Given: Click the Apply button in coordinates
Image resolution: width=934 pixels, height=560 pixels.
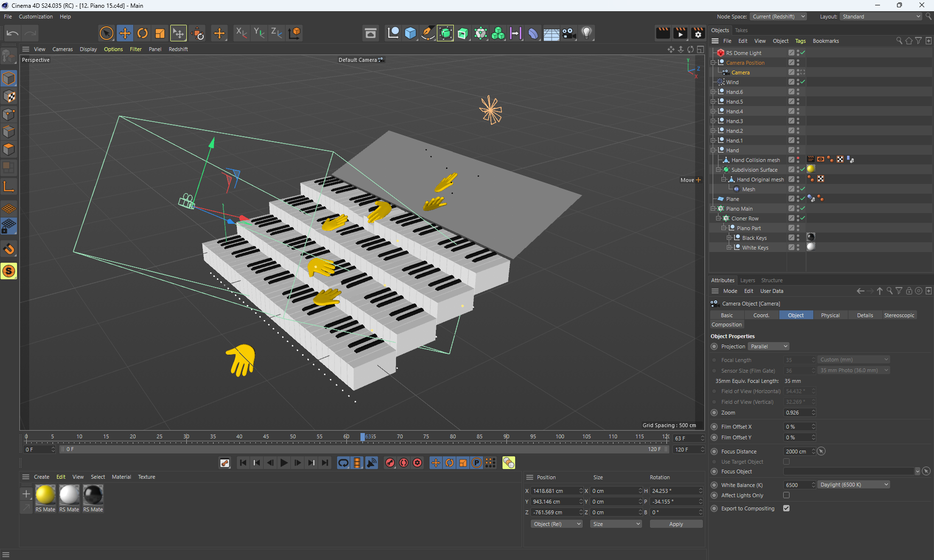Looking at the screenshot, I should pos(676,524).
